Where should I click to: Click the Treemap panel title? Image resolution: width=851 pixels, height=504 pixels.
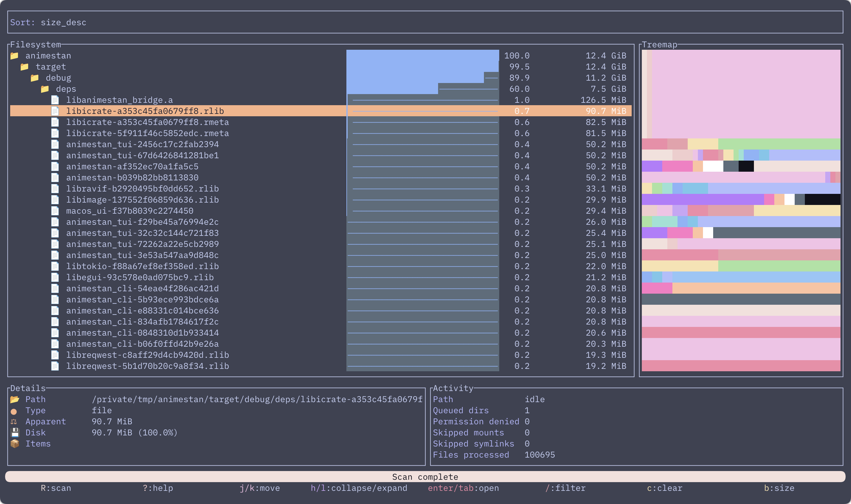[660, 45]
